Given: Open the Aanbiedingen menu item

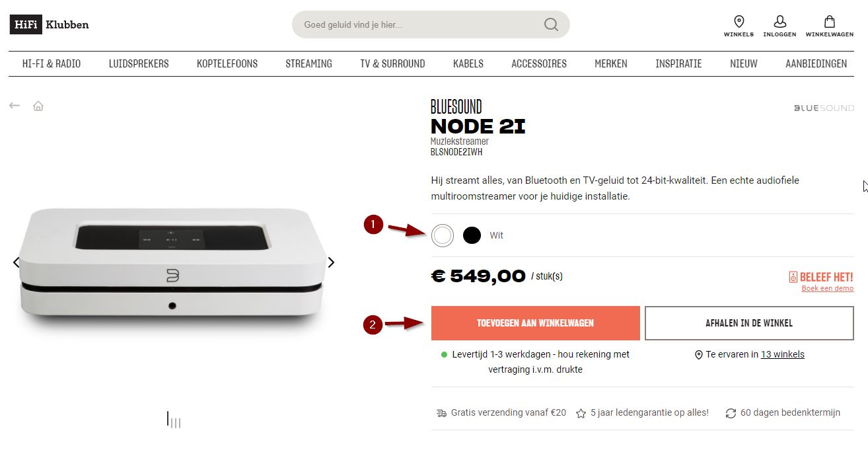Looking at the screenshot, I should (x=816, y=64).
